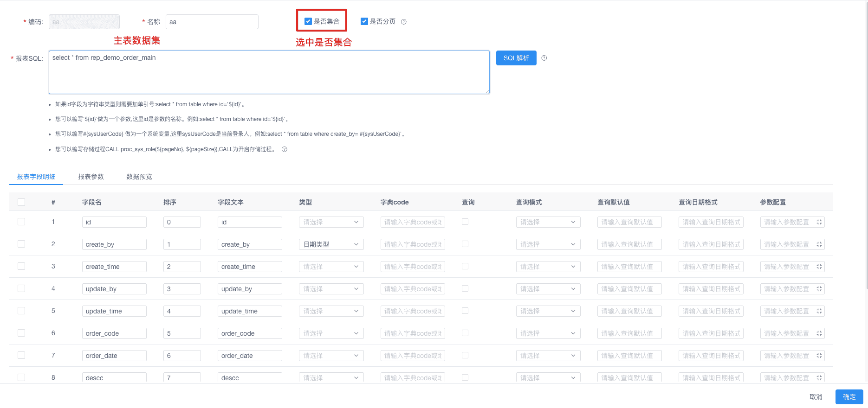Open parameter config expand icon in update_by row
This screenshot has width=868, height=408.
[x=819, y=289]
